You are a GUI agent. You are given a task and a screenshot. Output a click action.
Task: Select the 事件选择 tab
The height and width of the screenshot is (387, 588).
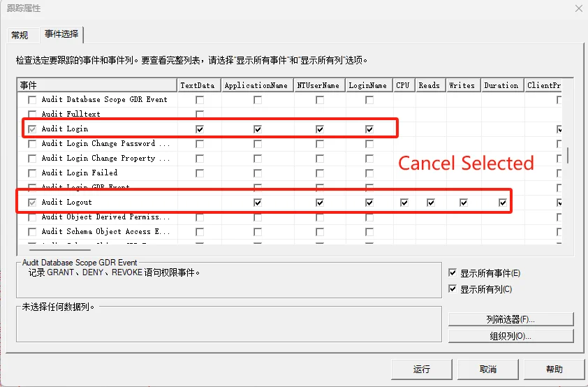point(61,34)
